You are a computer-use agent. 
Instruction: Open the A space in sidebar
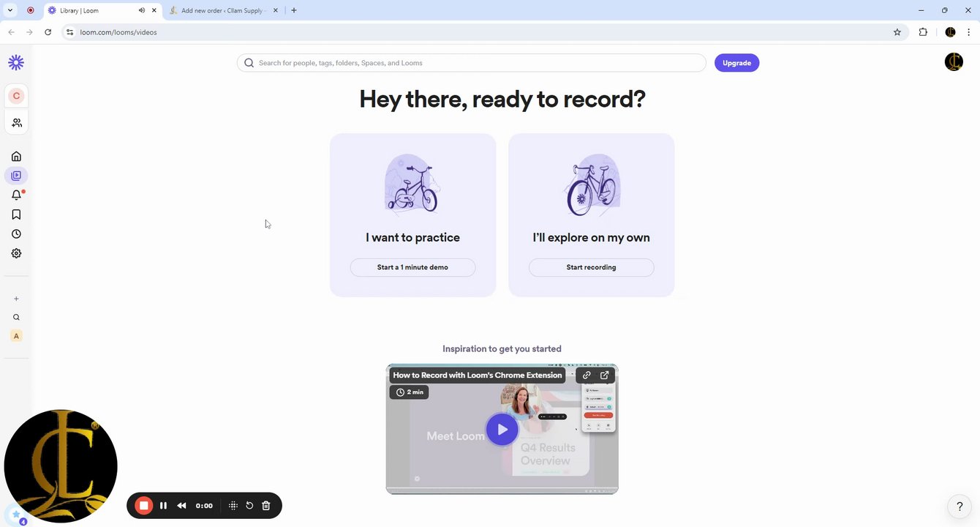tap(16, 336)
